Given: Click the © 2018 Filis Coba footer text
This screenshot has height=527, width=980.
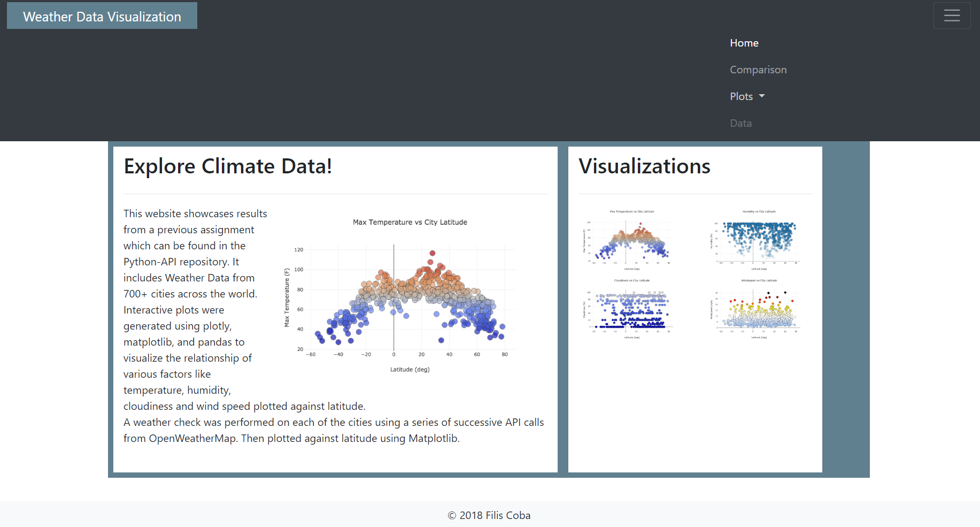Looking at the screenshot, I should 489,515.
